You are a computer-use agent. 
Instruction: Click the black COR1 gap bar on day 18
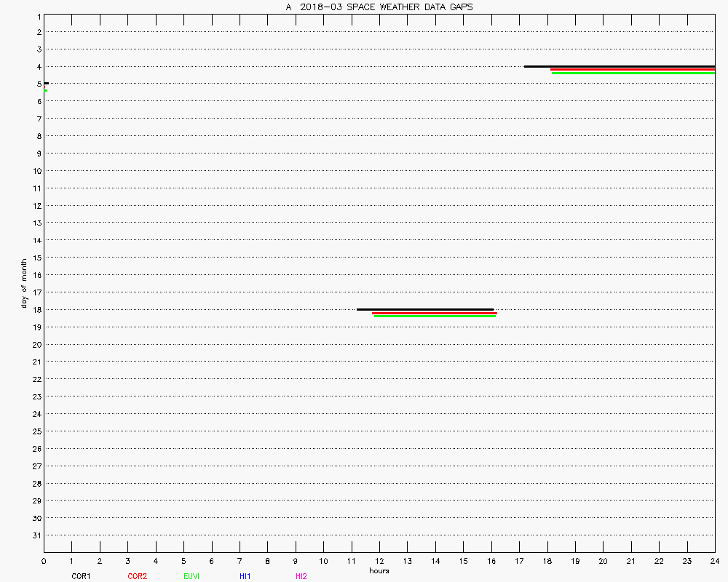point(425,309)
